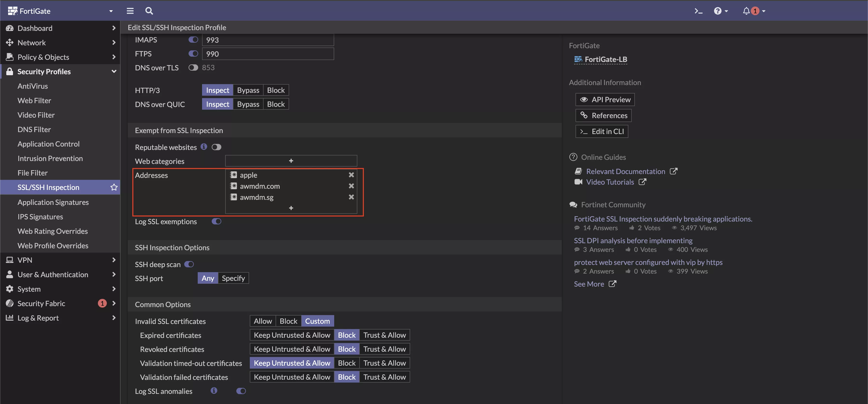
Task: Click the Security Fabric icon
Action: pyautogui.click(x=10, y=303)
